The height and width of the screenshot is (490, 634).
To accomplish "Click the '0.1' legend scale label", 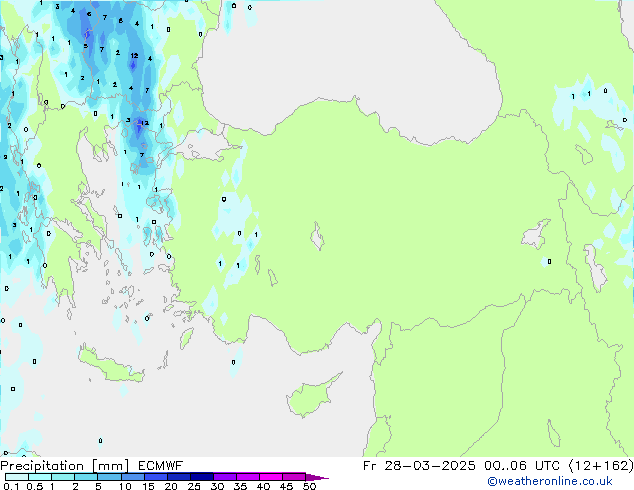I will point(11,486).
